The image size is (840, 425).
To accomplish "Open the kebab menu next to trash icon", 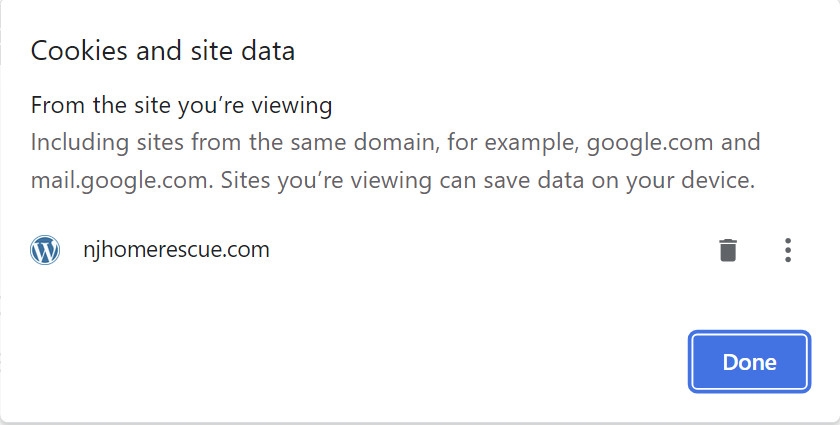I will tap(788, 250).
